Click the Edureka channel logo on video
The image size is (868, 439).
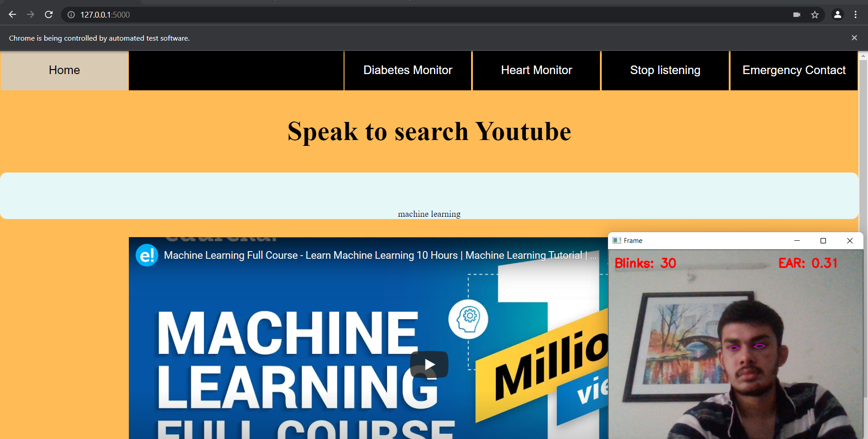point(147,256)
